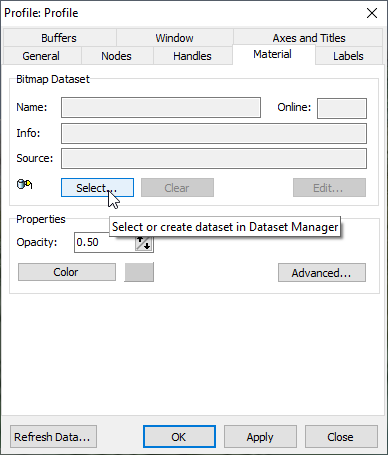Select the Material tab
388x455 pixels.
tap(273, 54)
